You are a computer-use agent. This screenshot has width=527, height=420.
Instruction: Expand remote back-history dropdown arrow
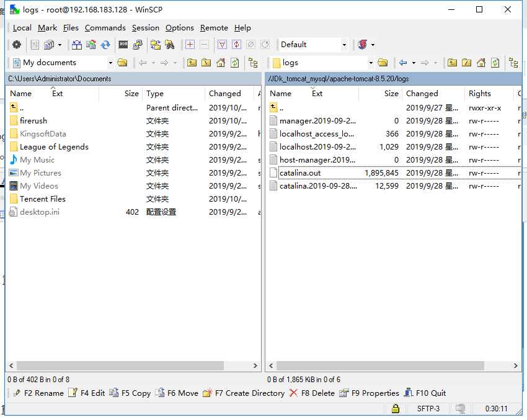pyautogui.click(x=414, y=63)
